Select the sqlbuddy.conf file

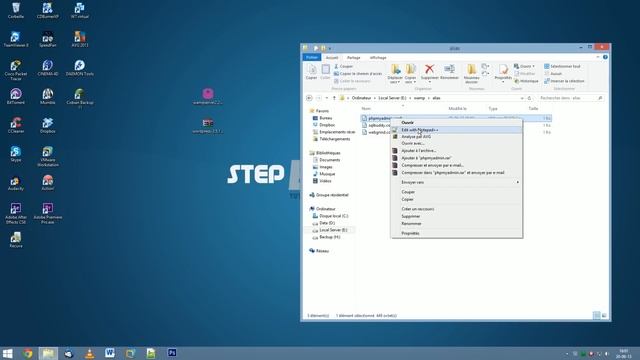pos(376,125)
